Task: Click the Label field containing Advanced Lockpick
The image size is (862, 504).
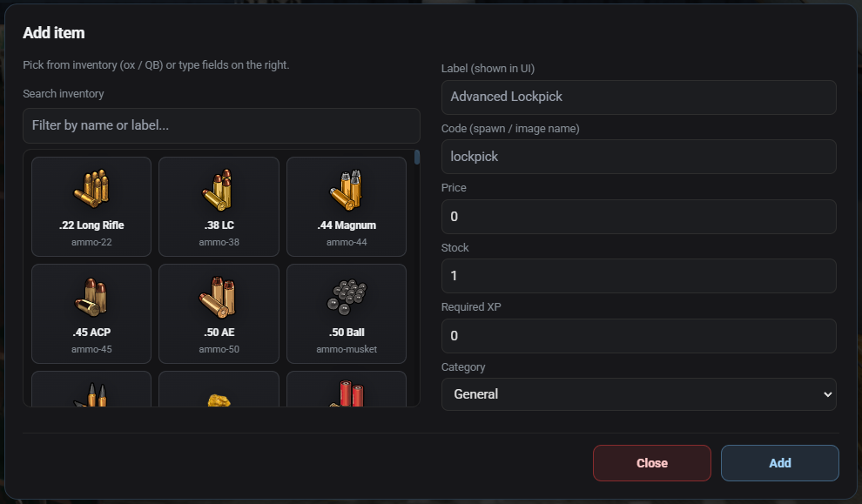Action: 639,97
